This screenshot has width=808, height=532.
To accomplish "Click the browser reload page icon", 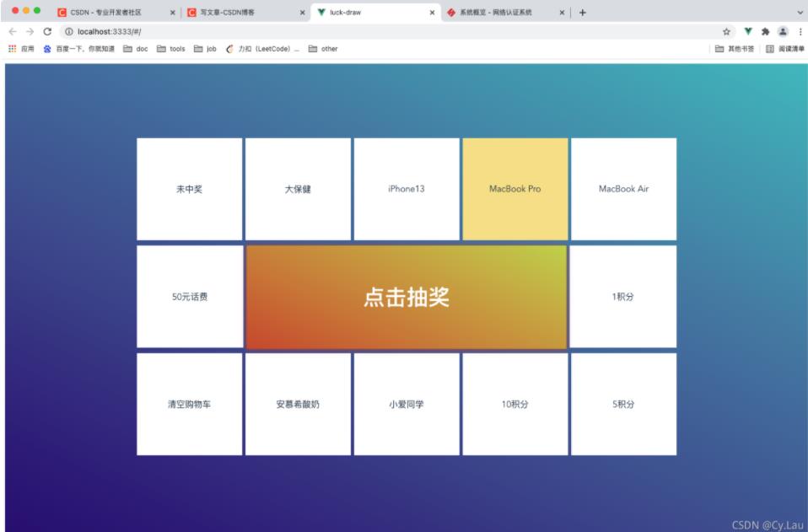I will point(47,31).
